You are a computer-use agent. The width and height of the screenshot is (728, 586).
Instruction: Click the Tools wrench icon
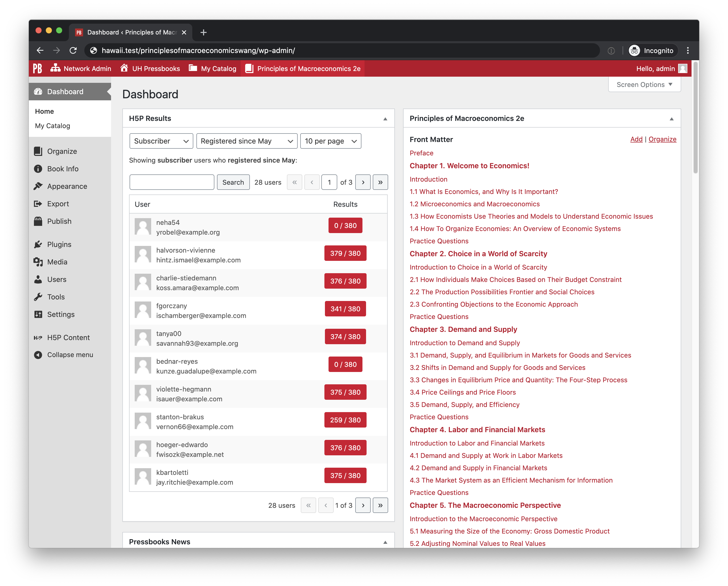click(38, 297)
